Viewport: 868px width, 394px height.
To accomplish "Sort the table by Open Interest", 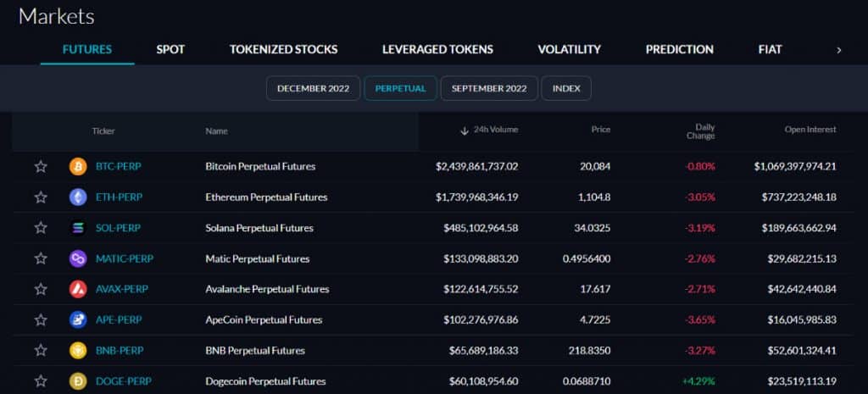I will 810,130.
